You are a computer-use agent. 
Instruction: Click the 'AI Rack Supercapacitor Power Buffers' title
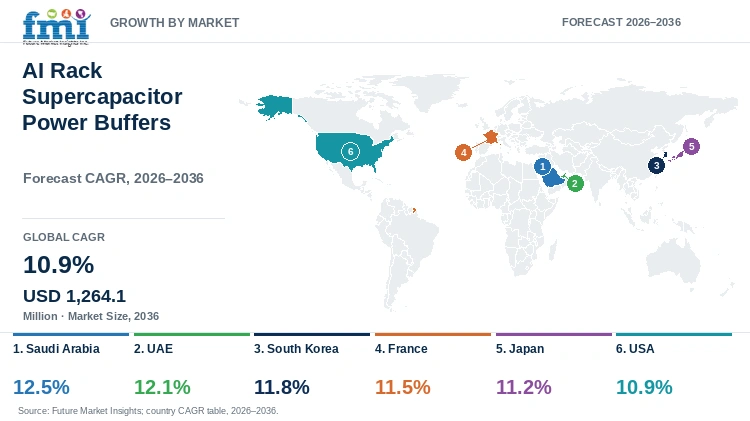pos(102,97)
